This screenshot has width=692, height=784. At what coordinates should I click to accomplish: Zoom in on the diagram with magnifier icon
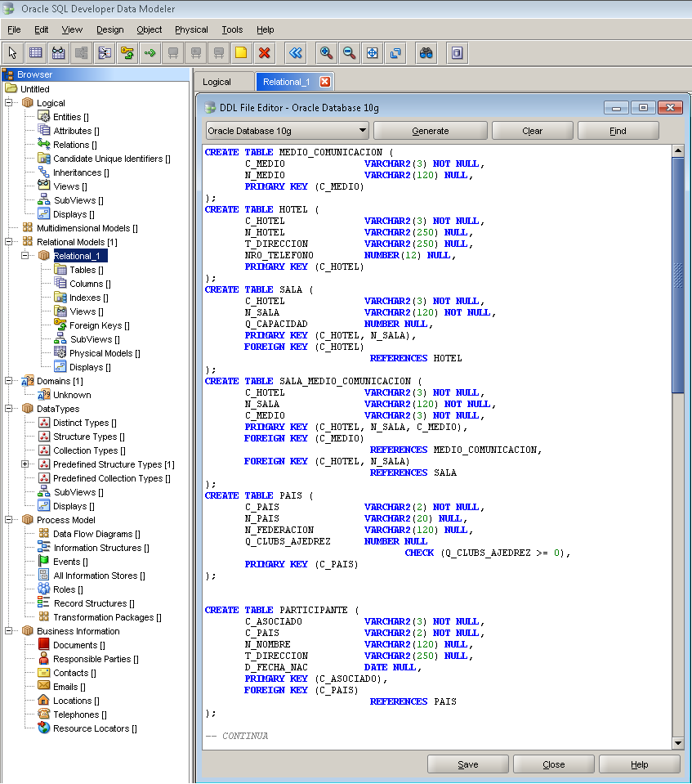pyautogui.click(x=325, y=52)
